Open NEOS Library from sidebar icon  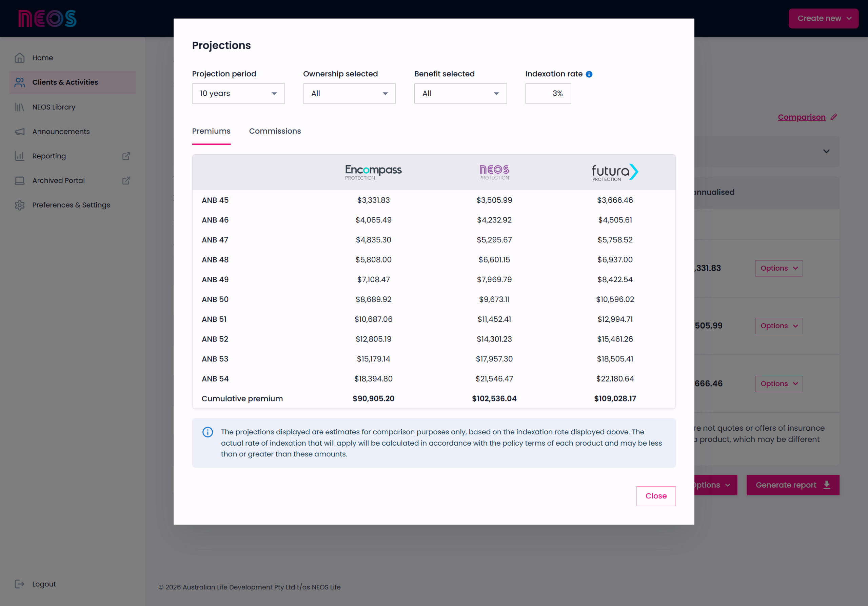(x=20, y=107)
